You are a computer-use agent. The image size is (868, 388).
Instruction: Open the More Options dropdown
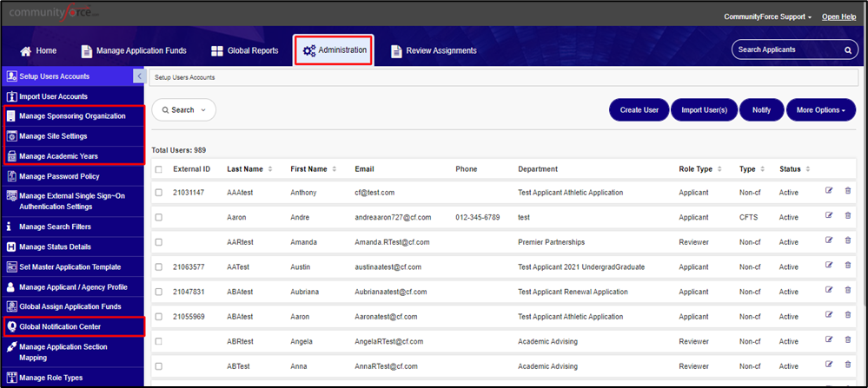tap(821, 110)
